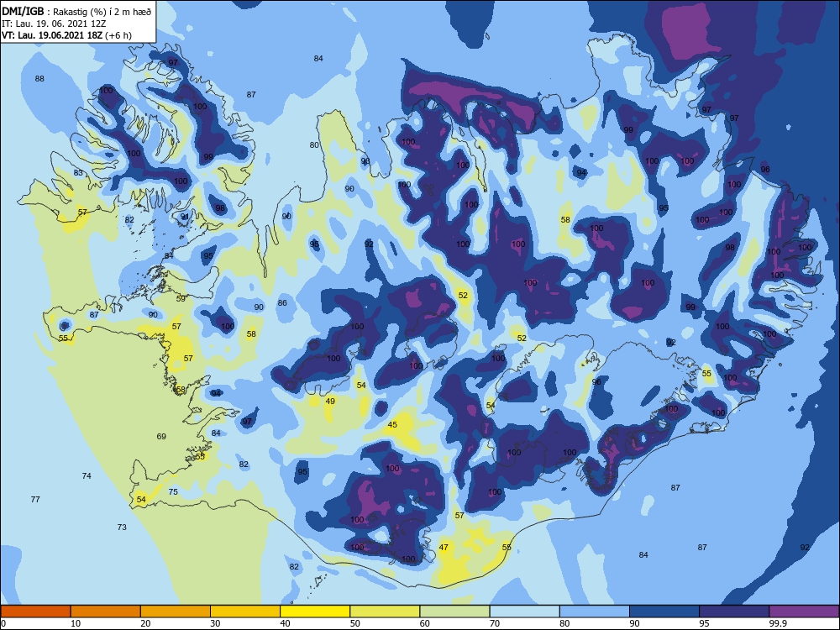
Task: Click the legend scale label '60'
Action: tap(425, 623)
